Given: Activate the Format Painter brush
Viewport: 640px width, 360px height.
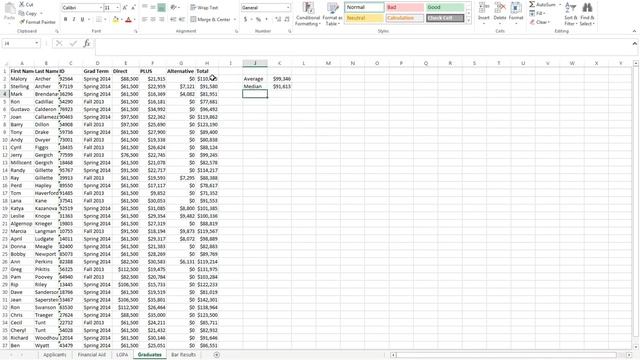Looking at the screenshot, I should tap(37, 22).
